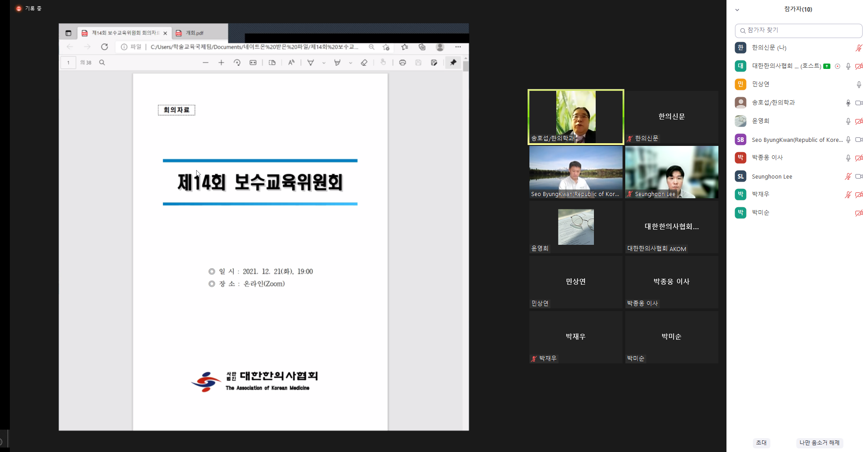Screen dimensions: 868x452
Task: Click the 참가자 찾기 search field
Action: click(799, 30)
